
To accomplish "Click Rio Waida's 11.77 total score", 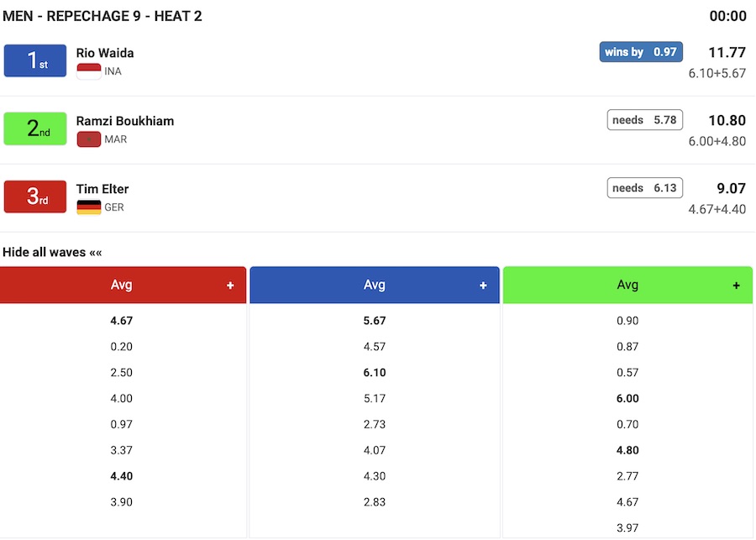I will (727, 53).
